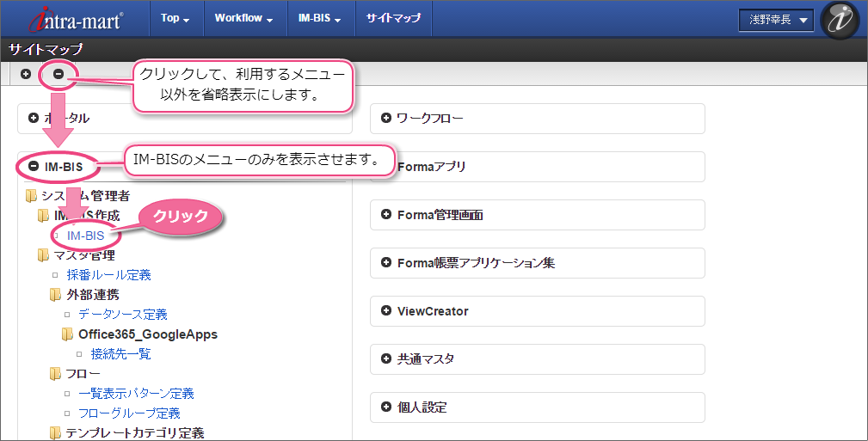
Task: Open the IM-BIS link under IM-BIS作成
Action: [85, 236]
